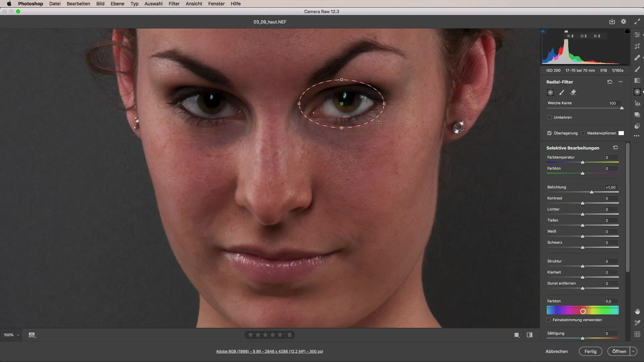Enable the Umkehren checkbox
The image size is (644, 362).
click(549, 117)
